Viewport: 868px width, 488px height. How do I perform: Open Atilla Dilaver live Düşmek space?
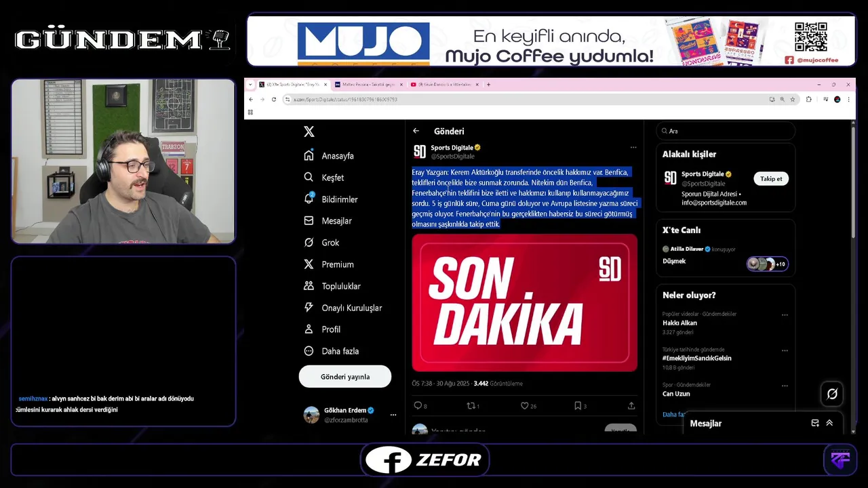tap(726, 256)
